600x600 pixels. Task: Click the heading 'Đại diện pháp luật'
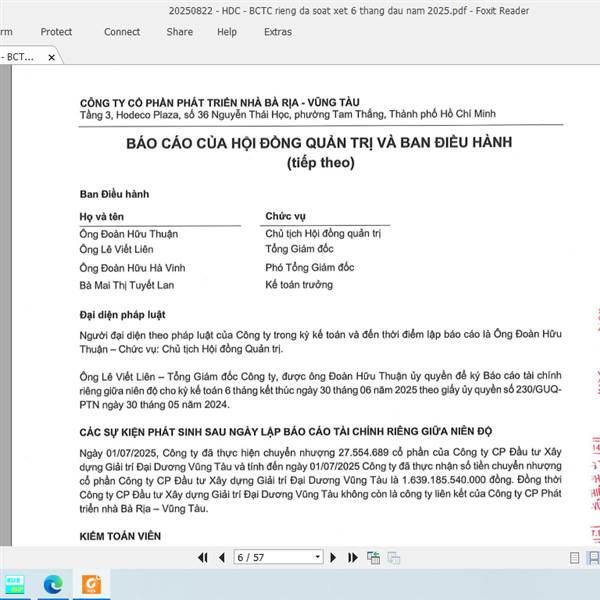(122, 315)
